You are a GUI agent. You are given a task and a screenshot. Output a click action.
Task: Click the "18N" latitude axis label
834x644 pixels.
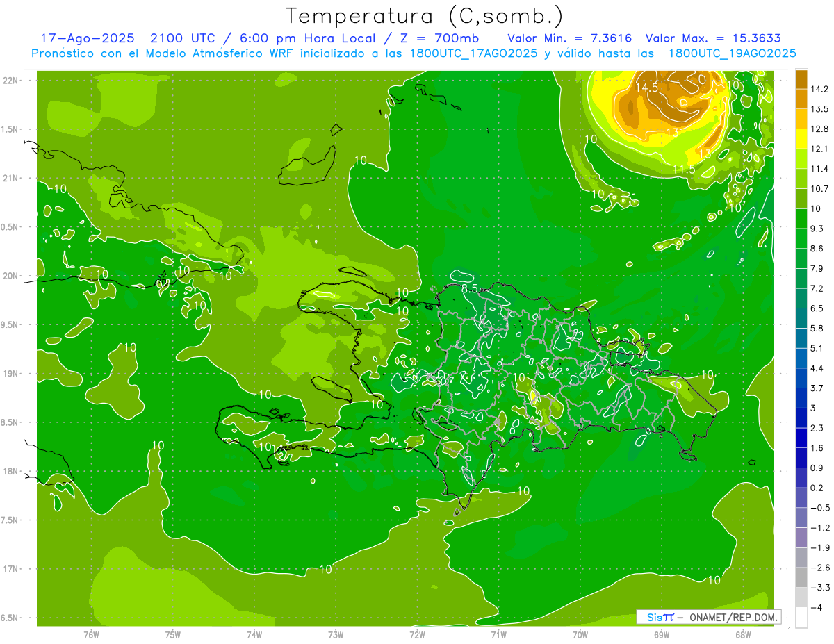tap(10, 472)
